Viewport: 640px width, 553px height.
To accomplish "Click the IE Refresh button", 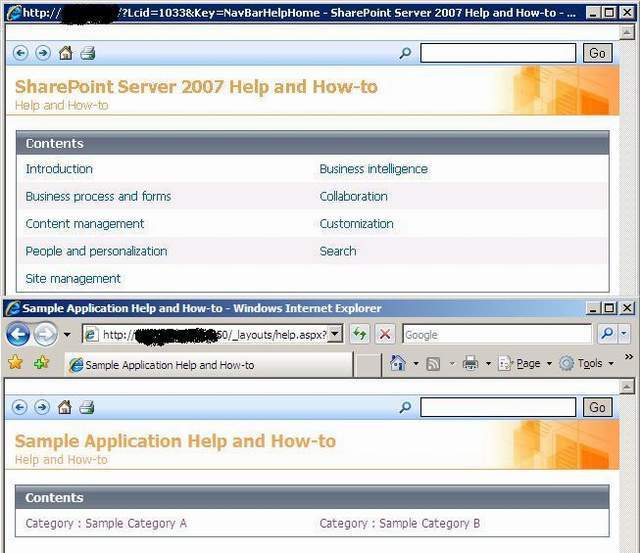I will 360,334.
